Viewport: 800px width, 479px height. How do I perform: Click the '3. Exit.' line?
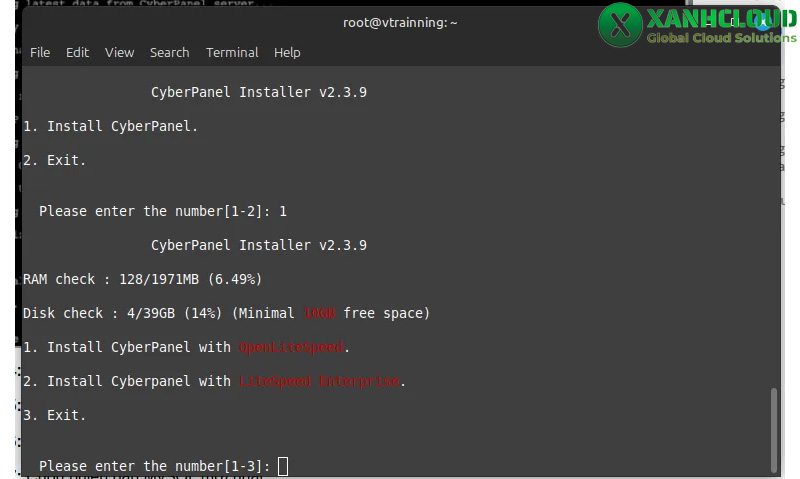55,415
